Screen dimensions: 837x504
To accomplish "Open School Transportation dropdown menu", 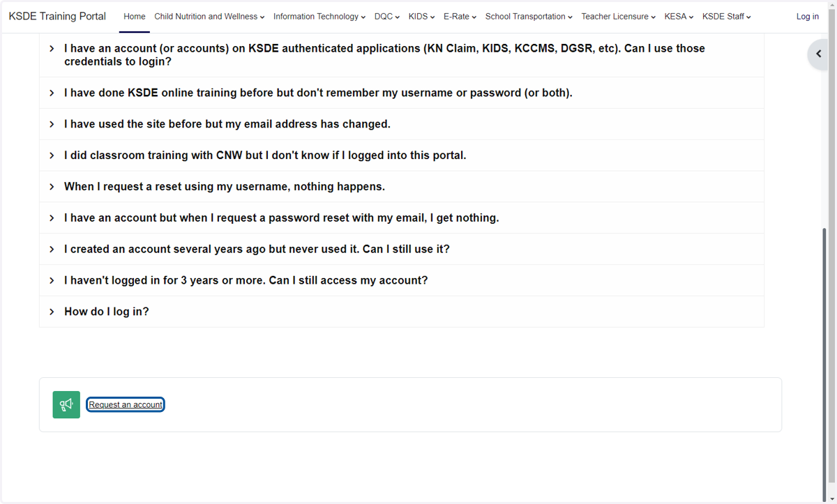I will [529, 17].
